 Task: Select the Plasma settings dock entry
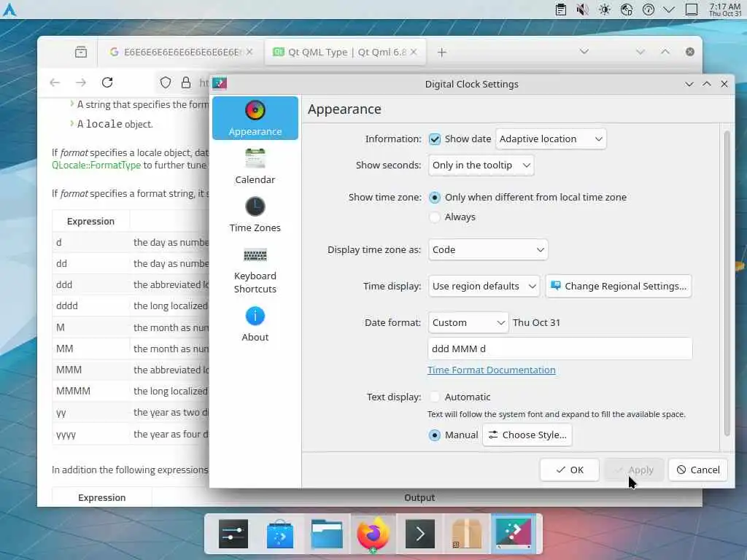514,534
